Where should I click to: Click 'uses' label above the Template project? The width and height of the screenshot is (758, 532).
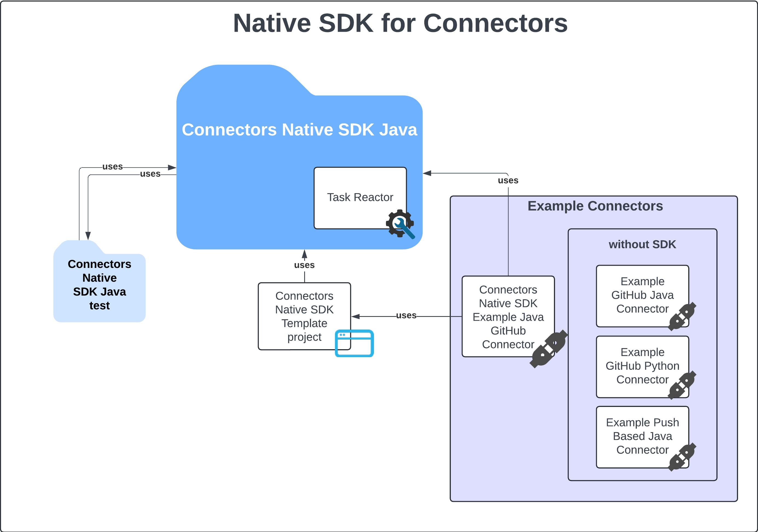tap(304, 265)
